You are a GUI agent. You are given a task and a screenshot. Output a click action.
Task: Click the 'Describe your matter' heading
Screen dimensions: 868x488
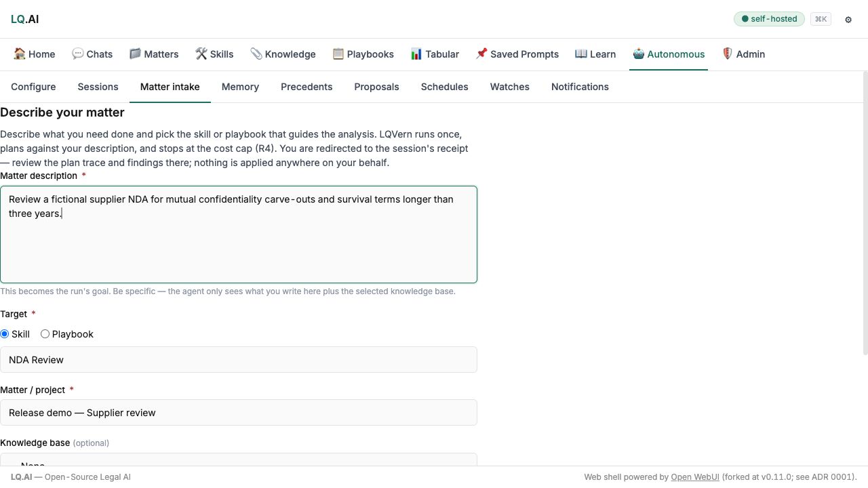pyautogui.click(x=62, y=113)
